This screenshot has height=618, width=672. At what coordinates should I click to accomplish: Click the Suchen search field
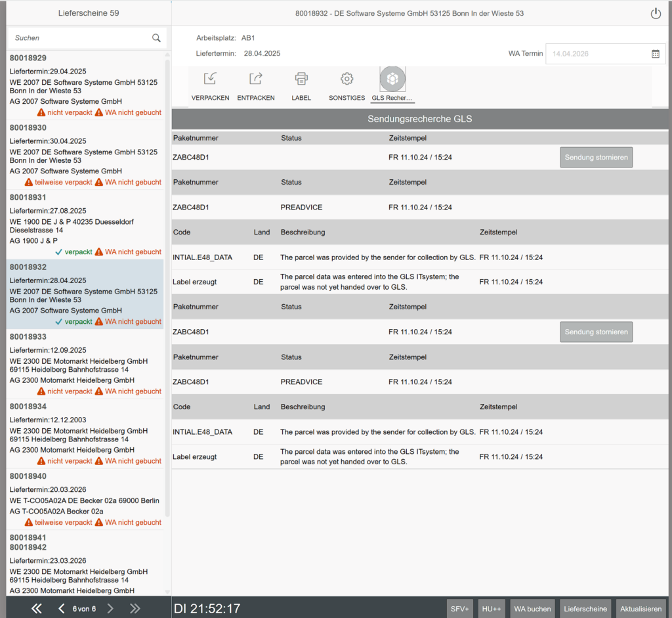tap(79, 38)
